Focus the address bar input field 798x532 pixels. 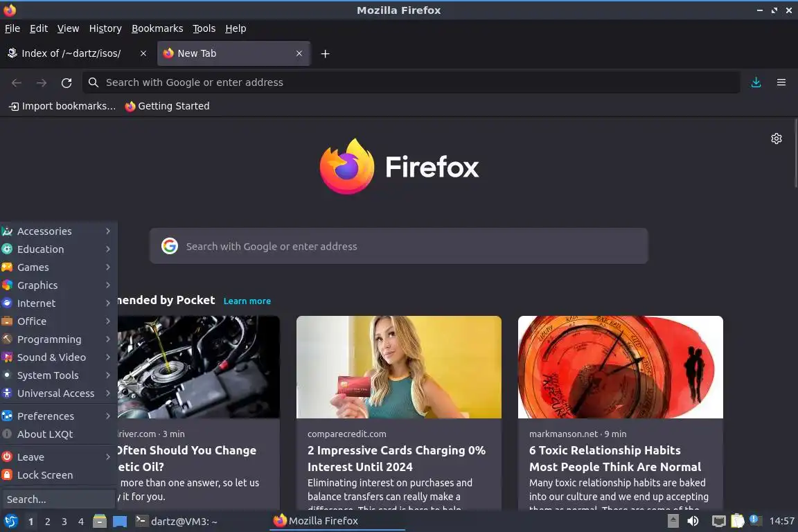point(411,82)
